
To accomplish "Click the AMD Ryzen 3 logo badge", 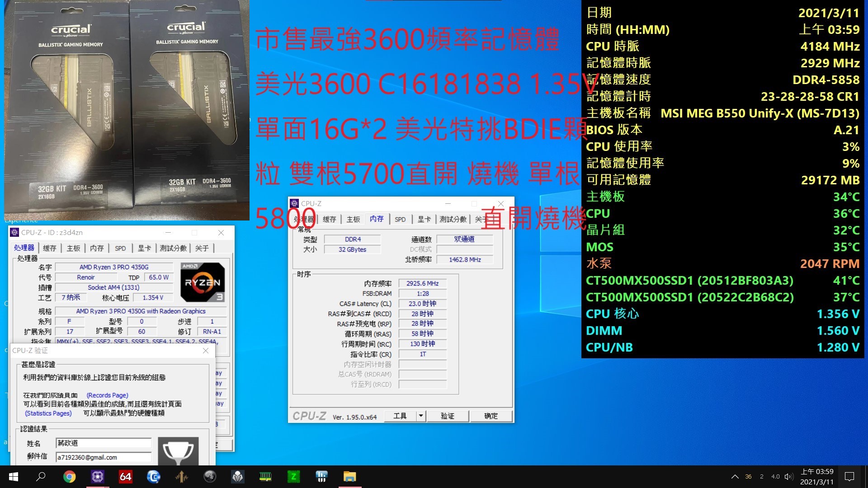I will 202,282.
